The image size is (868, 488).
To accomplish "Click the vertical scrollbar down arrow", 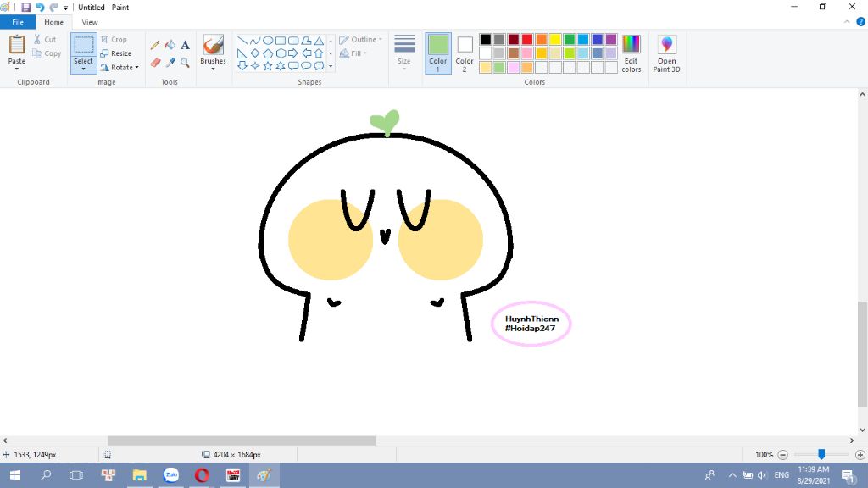I will click(x=862, y=430).
